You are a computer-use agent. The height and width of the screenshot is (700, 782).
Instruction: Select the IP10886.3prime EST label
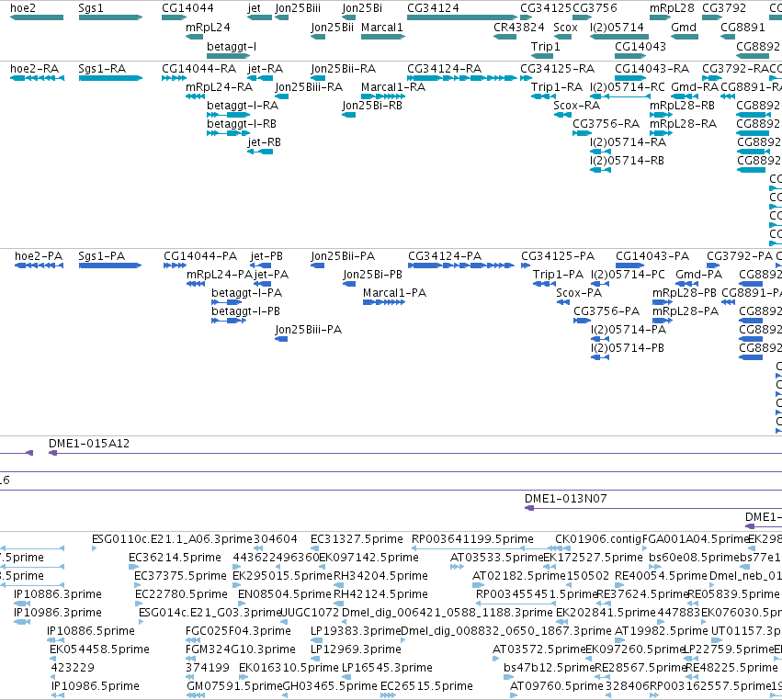coord(58,594)
